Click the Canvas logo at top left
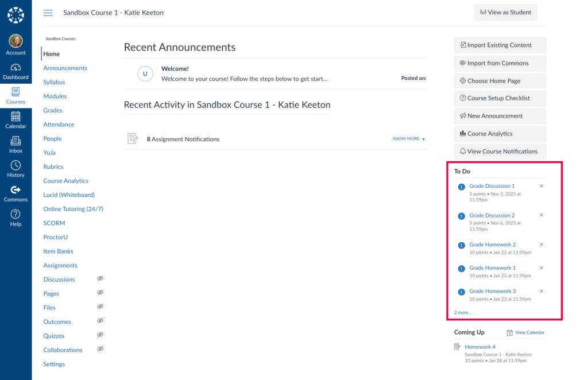This screenshot has width=588, height=380. pos(16,14)
